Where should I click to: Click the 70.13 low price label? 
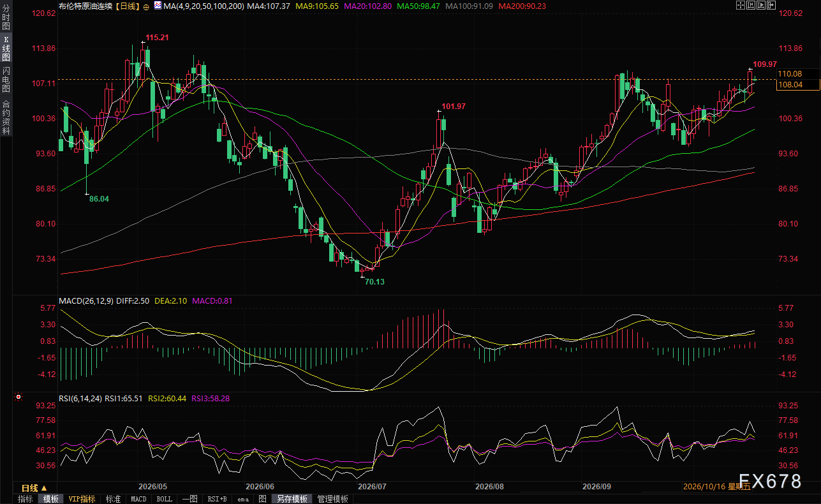374,281
